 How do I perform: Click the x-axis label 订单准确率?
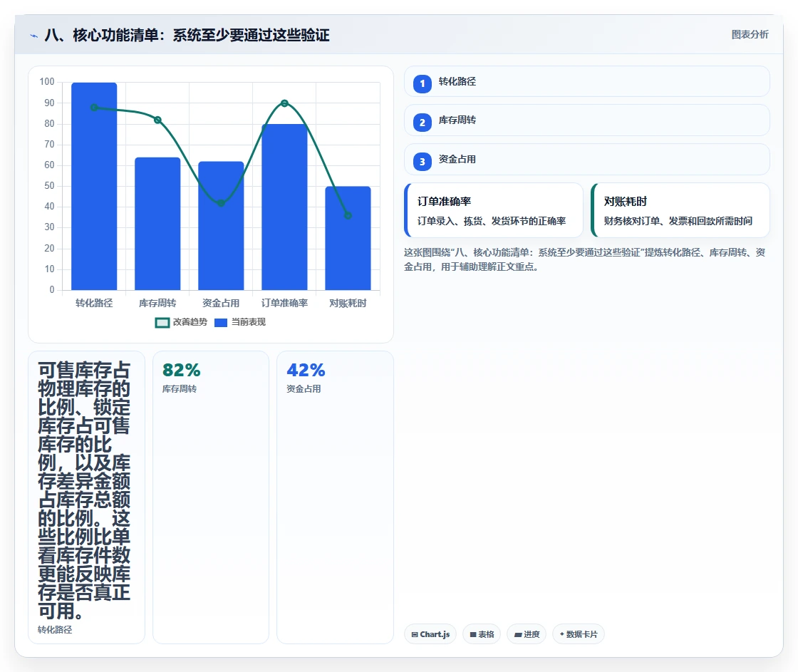coord(284,304)
